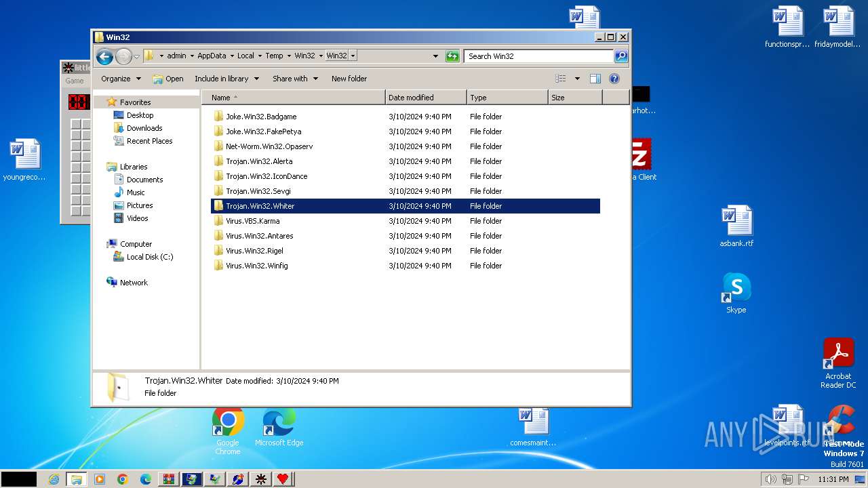The height and width of the screenshot is (488, 868).
Task: Select Local Disk (C:) in the navigation pane
Action: click(x=149, y=257)
